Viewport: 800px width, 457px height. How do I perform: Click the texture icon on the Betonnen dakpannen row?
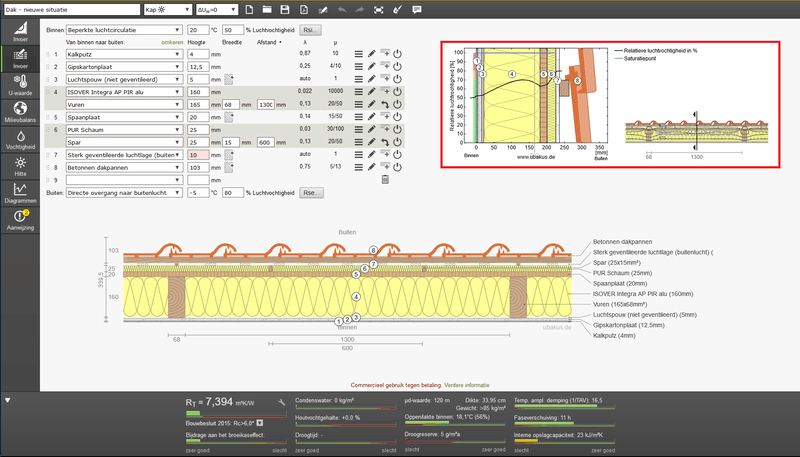click(229, 167)
